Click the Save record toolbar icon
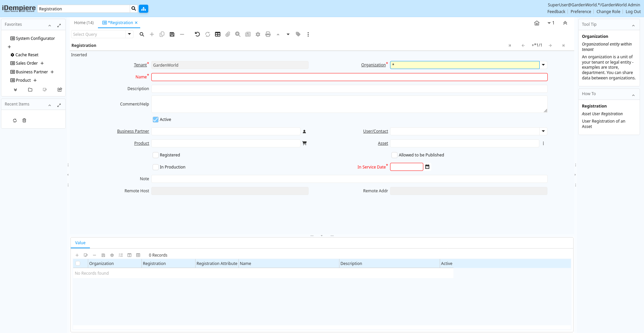The width and height of the screenshot is (644, 333). (x=172, y=34)
